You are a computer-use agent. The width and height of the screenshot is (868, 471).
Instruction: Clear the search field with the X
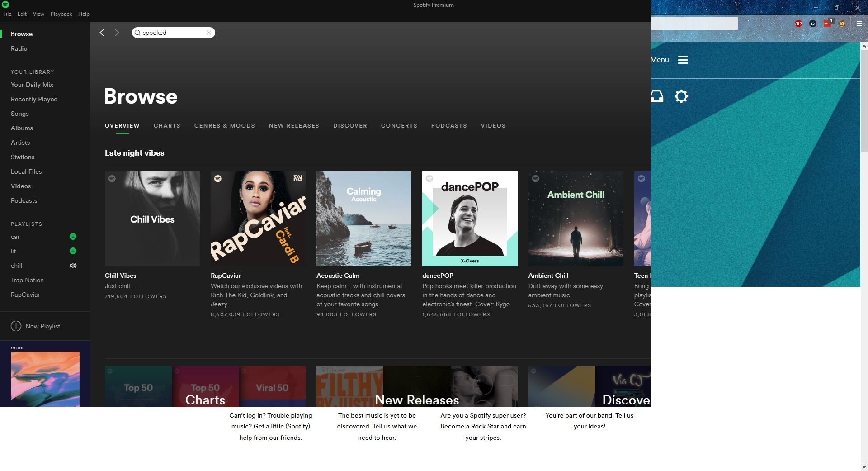[x=209, y=33]
